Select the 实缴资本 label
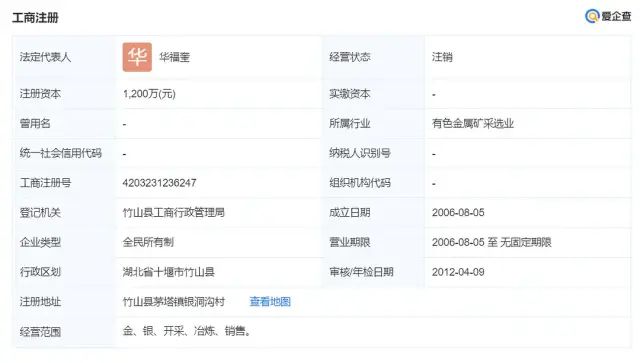 [350, 94]
